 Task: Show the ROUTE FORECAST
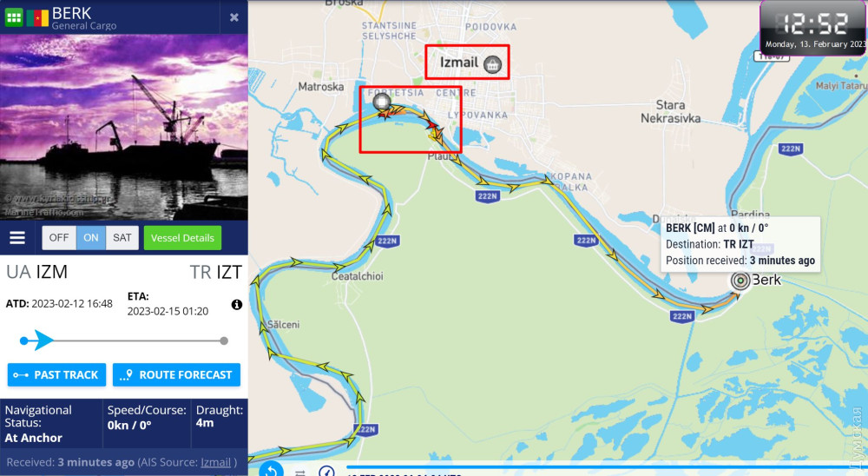(x=176, y=374)
